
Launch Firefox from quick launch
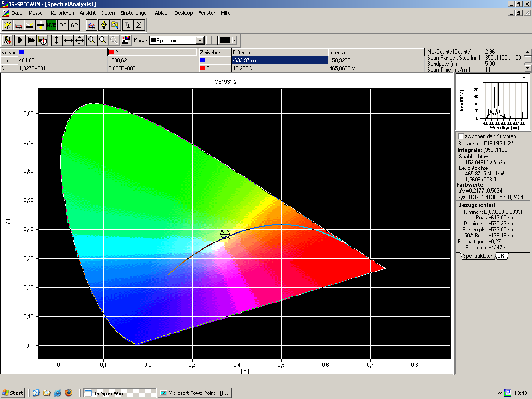click(68, 393)
